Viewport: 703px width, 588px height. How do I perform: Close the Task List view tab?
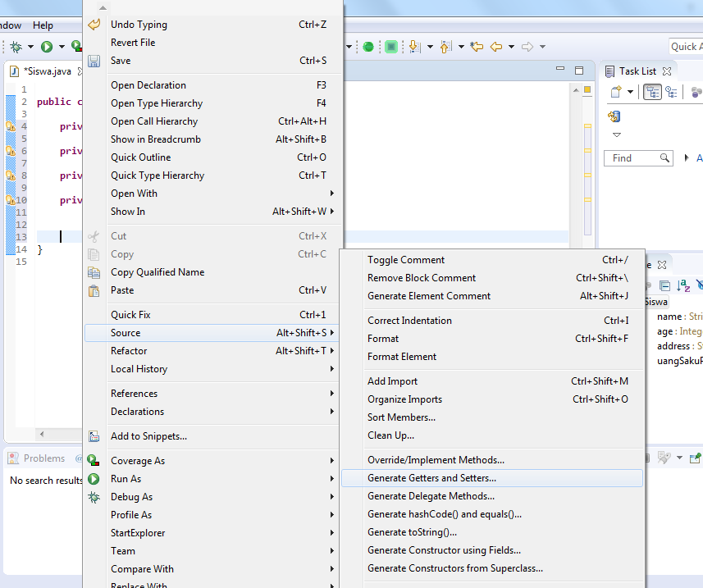coord(667,71)
